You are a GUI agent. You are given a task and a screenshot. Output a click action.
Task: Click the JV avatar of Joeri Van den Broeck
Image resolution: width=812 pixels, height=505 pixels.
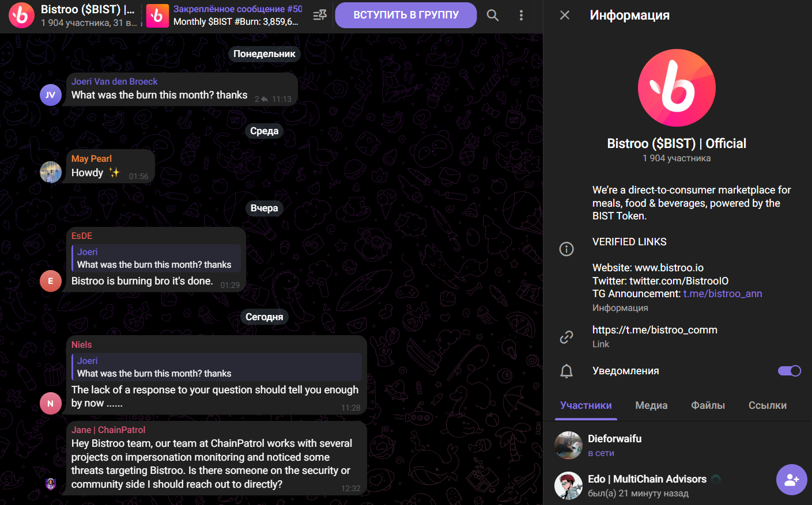click(x=51, y=95)
